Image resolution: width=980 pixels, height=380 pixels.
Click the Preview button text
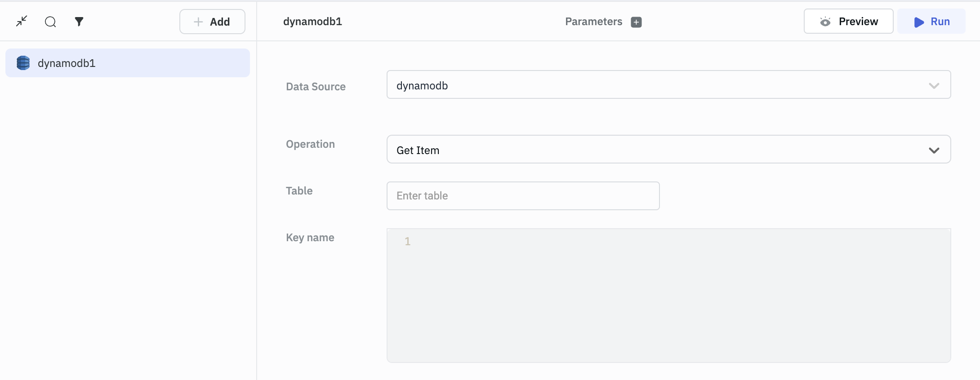pos(858,22)
